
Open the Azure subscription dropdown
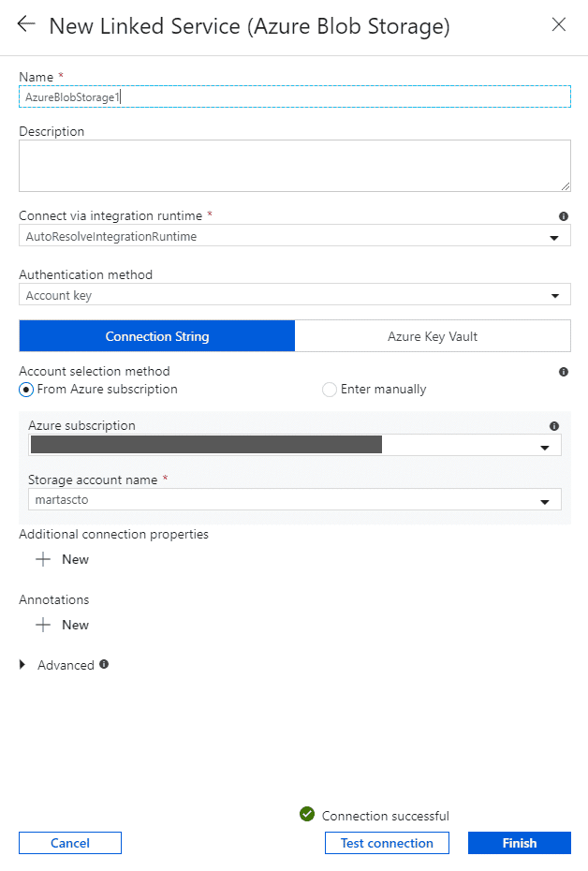coord(295,445)
